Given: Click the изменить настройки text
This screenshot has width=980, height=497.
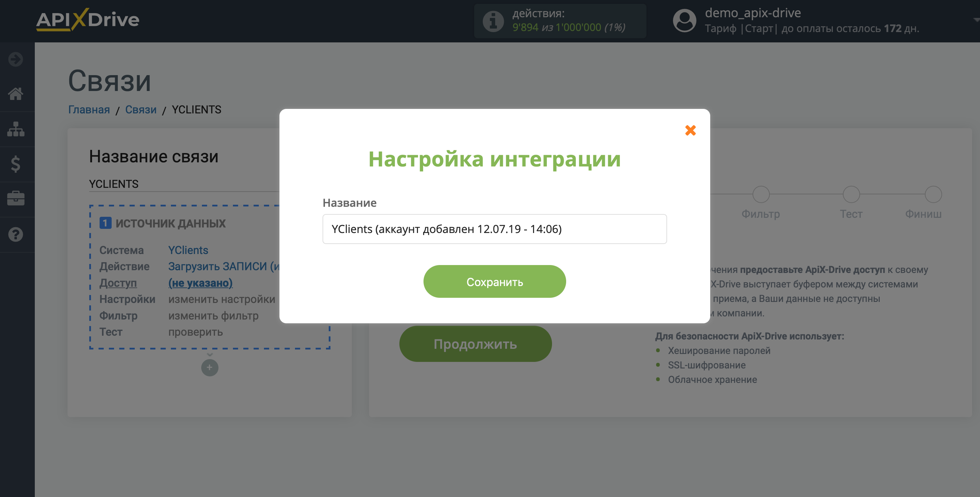Looking at the screenshot, I should coord(222,299).
